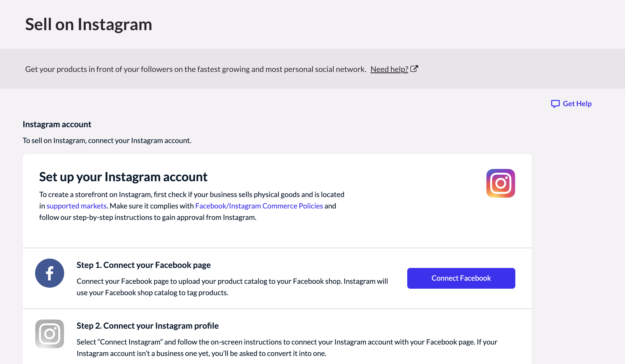Click the paragraph about gaining approval from Instagram
625x364 pixels.
point(192,206)
